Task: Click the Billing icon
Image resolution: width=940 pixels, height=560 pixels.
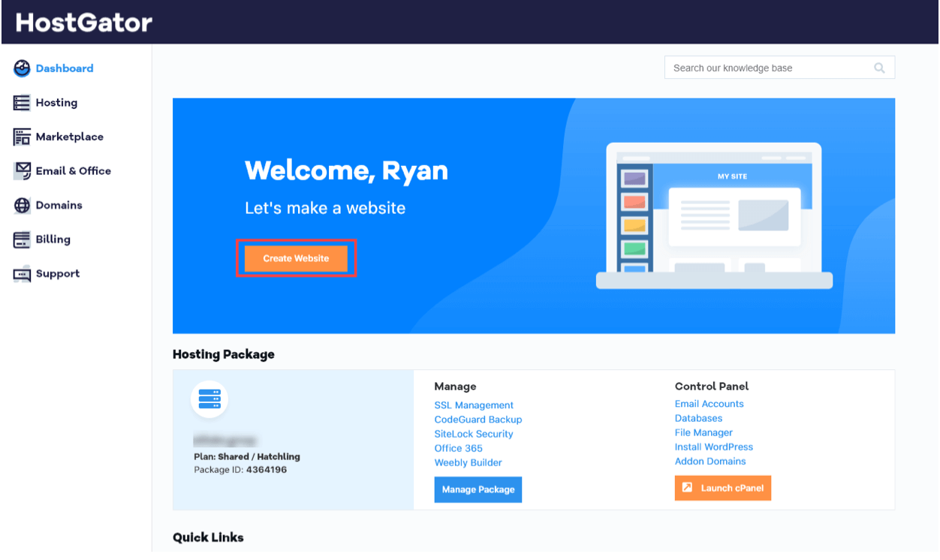Action: [22, 239]
